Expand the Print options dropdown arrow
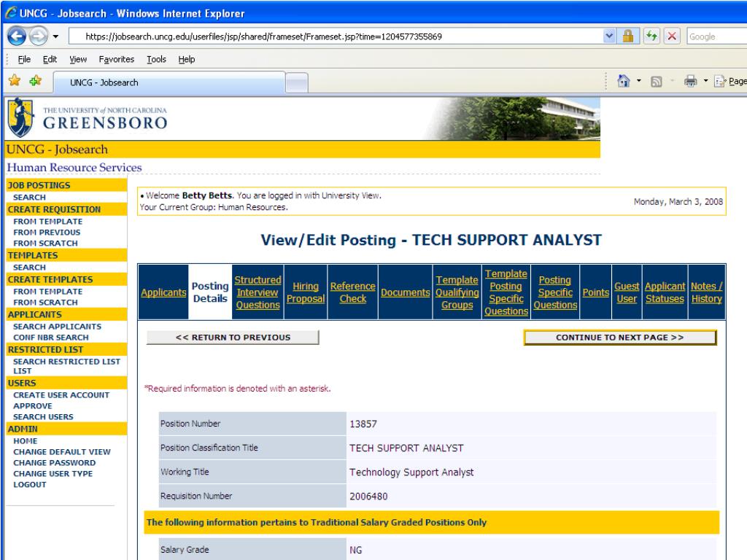The width and height of the screenshot is (747, 560). [x=705, y=82]
